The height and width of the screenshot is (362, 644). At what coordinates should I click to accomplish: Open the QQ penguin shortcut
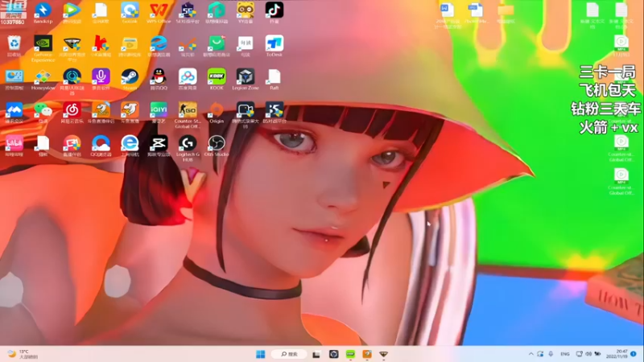tap(159, 79)
